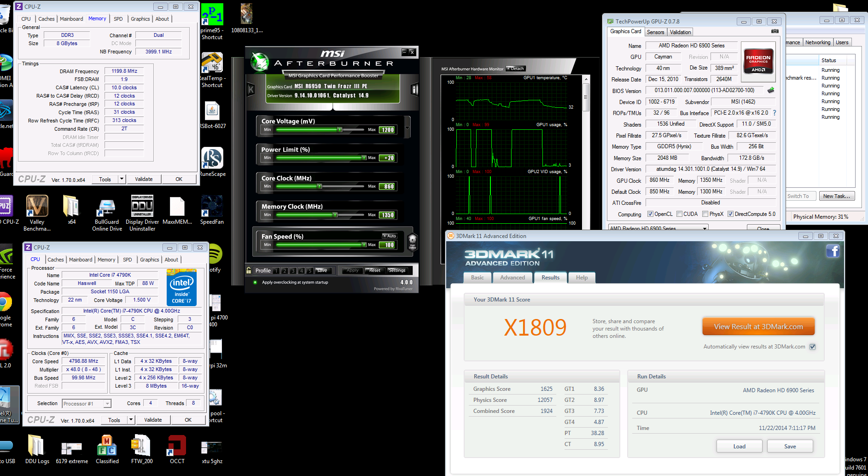Click the Save button in 3DMark Run Details
This screenshot has width=868, height=476.
790,446
